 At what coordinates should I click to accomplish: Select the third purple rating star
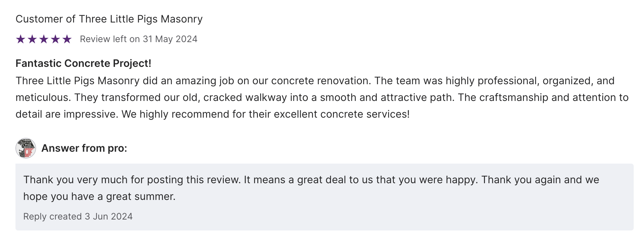tap(44, 39)
